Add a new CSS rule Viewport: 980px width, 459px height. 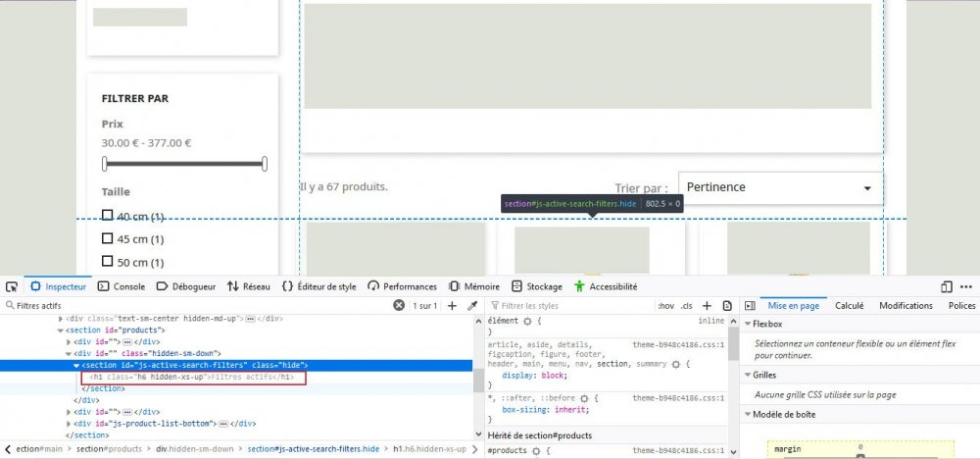coord(707,306)
